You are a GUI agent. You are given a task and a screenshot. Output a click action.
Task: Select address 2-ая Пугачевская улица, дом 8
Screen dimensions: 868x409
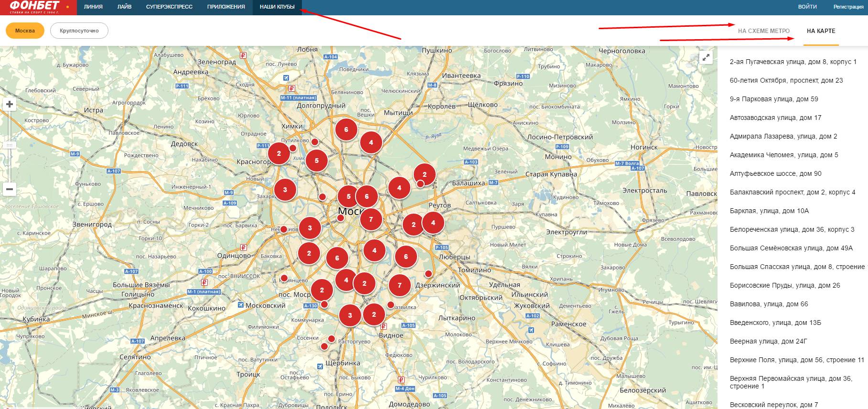(793, 62)
